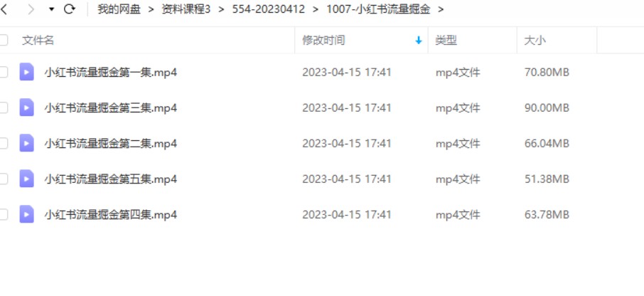Viewport: 644px width, 296px height.
Task: Open video icon for 小红书流量掘金第一集.mp4
Action: (x=27, y=72)
